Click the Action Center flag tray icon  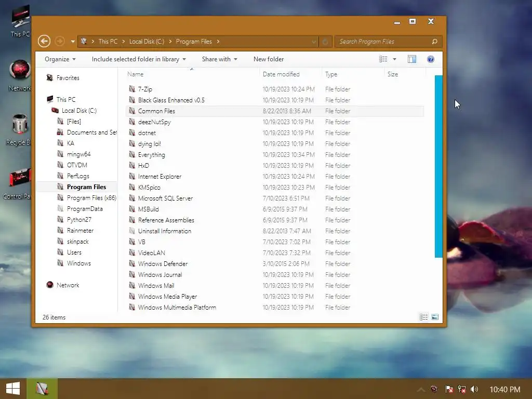pyautogui.click(x=449, y=389)
